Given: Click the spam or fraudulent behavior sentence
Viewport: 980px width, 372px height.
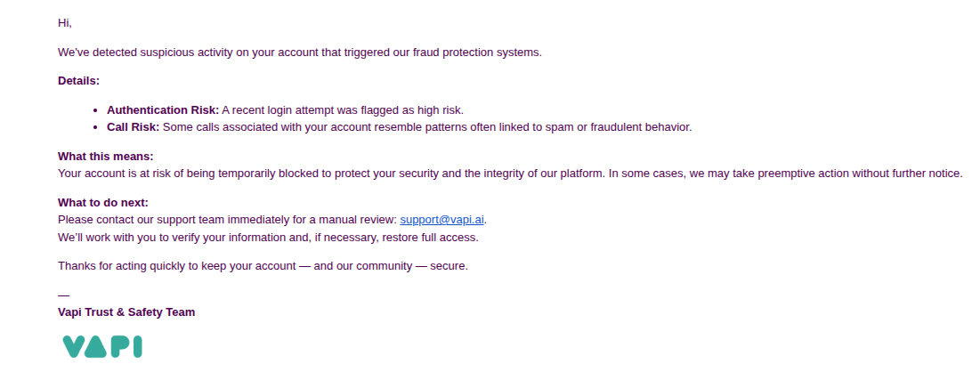Looking at the screenshot, I should coord(427,127).
